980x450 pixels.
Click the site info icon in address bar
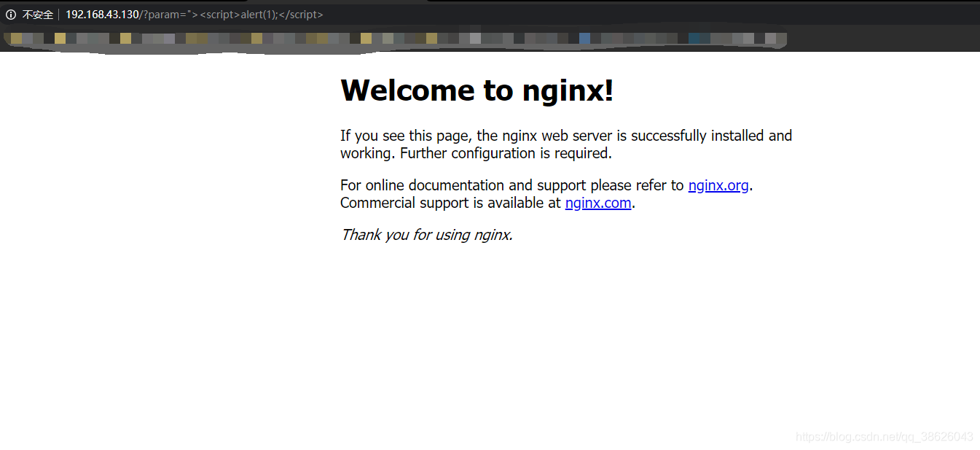(11, 15)
